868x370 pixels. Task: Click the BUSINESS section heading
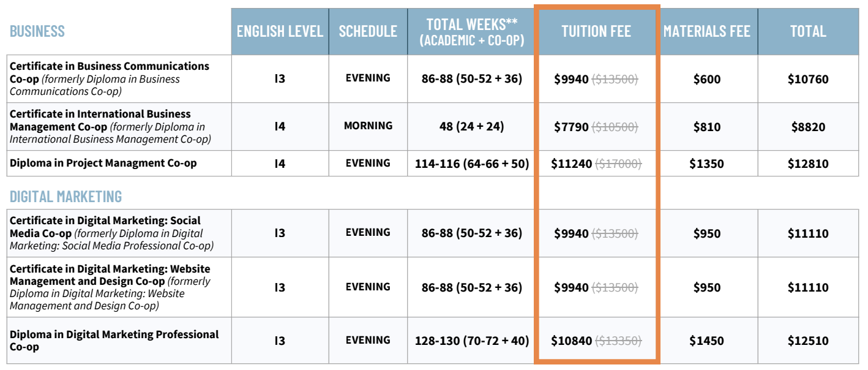point(37,31)
